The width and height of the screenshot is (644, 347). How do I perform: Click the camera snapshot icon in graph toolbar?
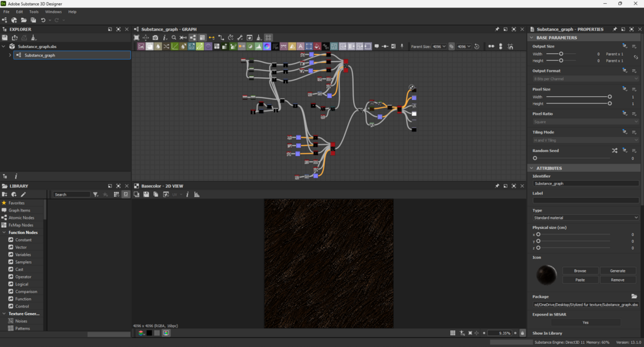coord(155,37)
